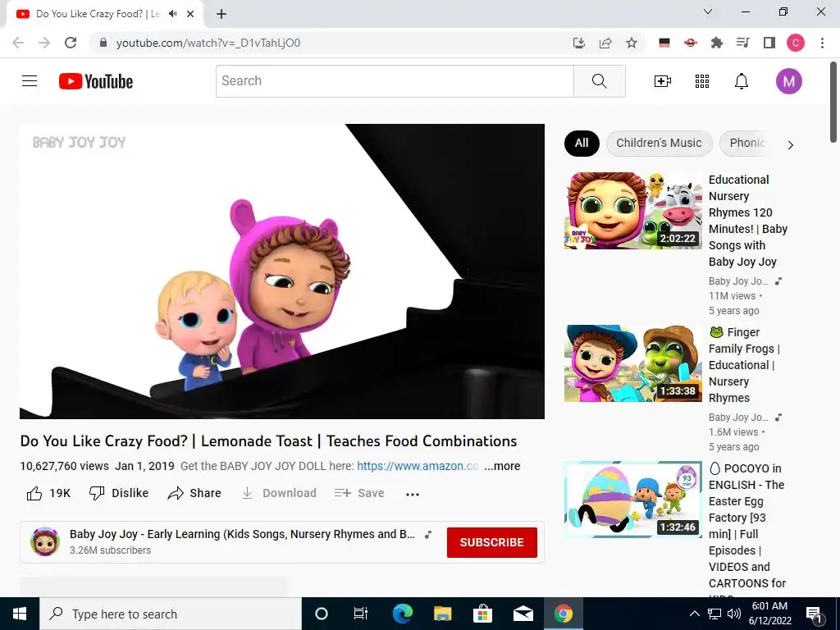Open a new browser tab
840x630 pixels.
pos(221,14)
